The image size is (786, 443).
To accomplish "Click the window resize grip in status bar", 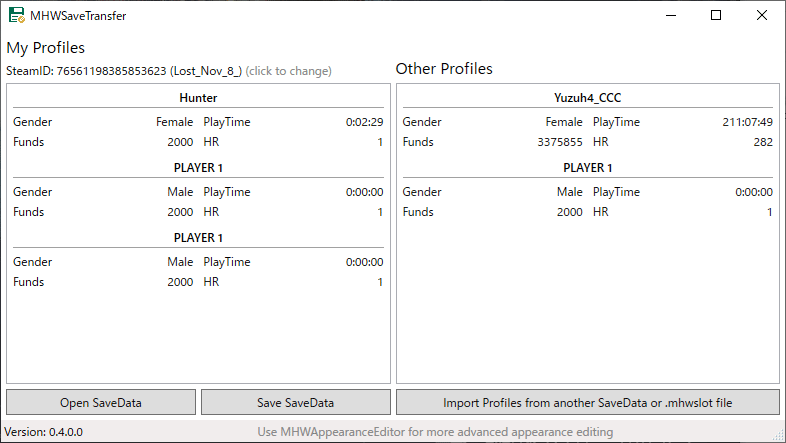I will pos(778,435).
